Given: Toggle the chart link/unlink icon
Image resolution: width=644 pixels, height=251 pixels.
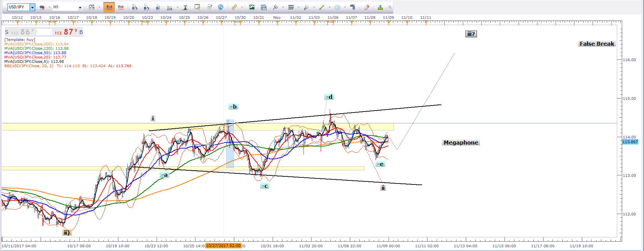Looking at the screenshot, I should pyautogui.click(x=42, y=7).
